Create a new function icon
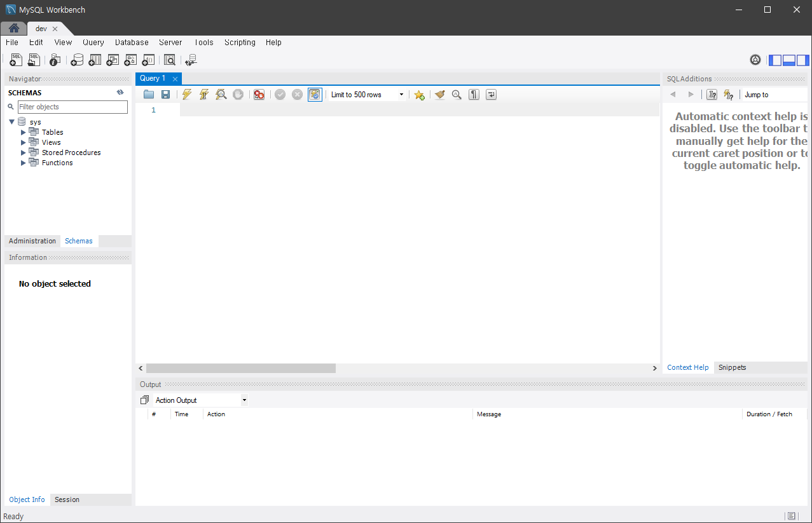812x523 pixels. pos(148,60)
